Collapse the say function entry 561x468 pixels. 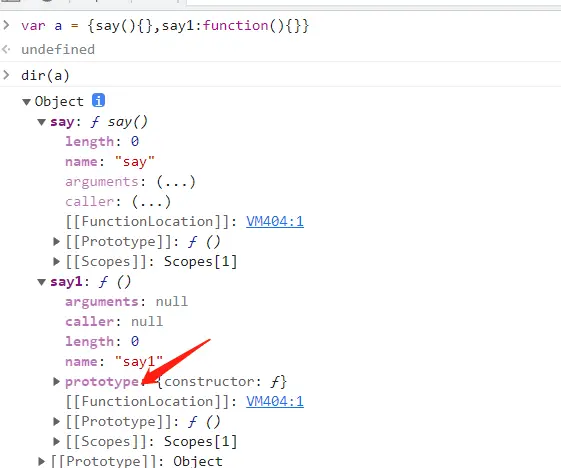pos(42,122)
